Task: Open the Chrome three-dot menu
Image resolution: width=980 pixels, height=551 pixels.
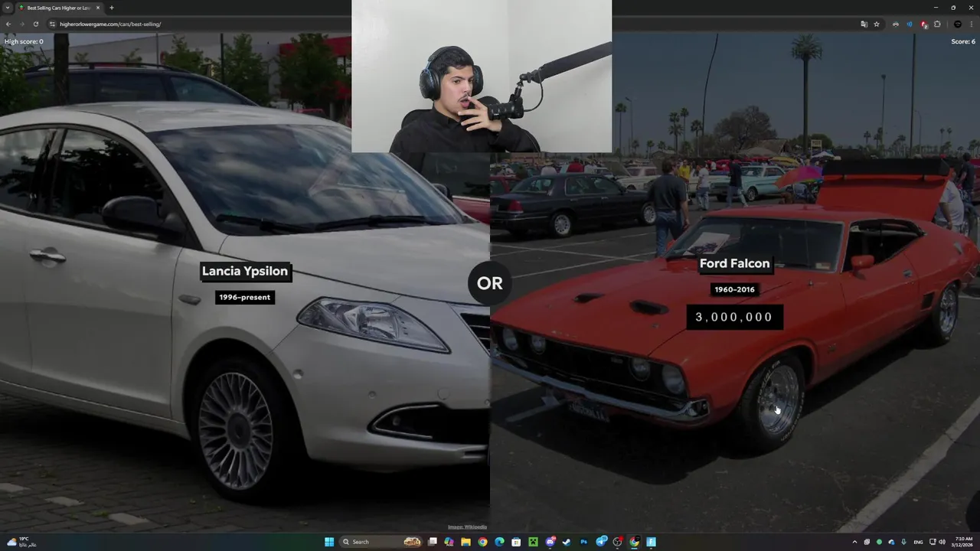Action: pyautogui.click(x=972, y=24)
